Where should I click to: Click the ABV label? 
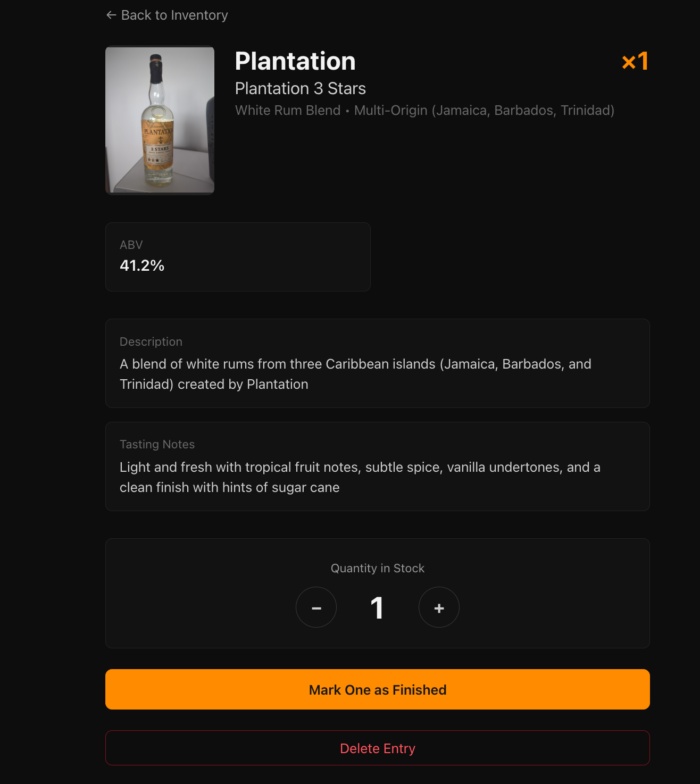(131, 245)
